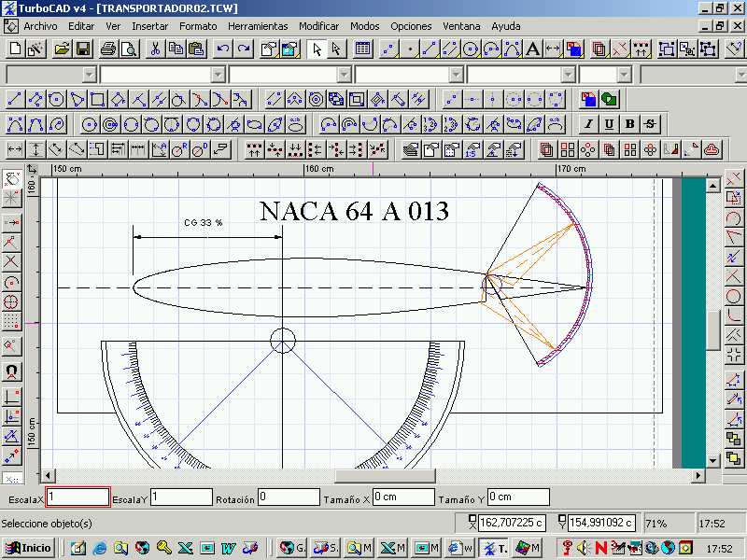Cut selection with the scissors icon

tap(155, 49)
